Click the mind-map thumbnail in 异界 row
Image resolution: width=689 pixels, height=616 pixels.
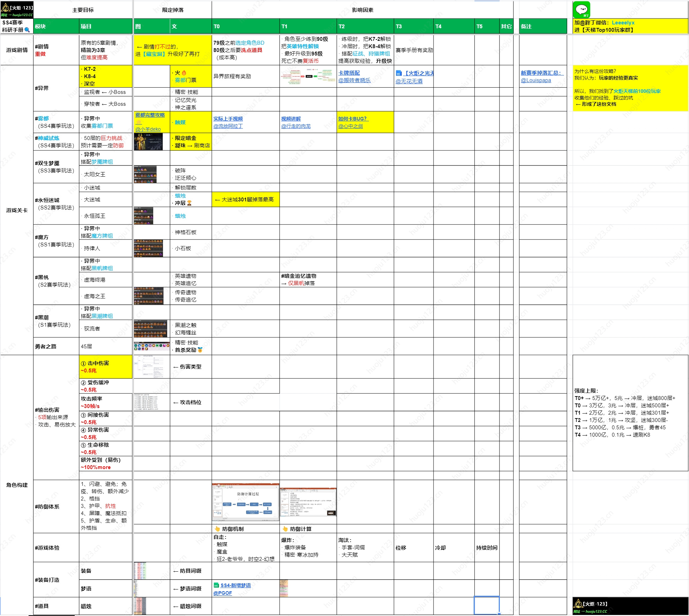308,76
